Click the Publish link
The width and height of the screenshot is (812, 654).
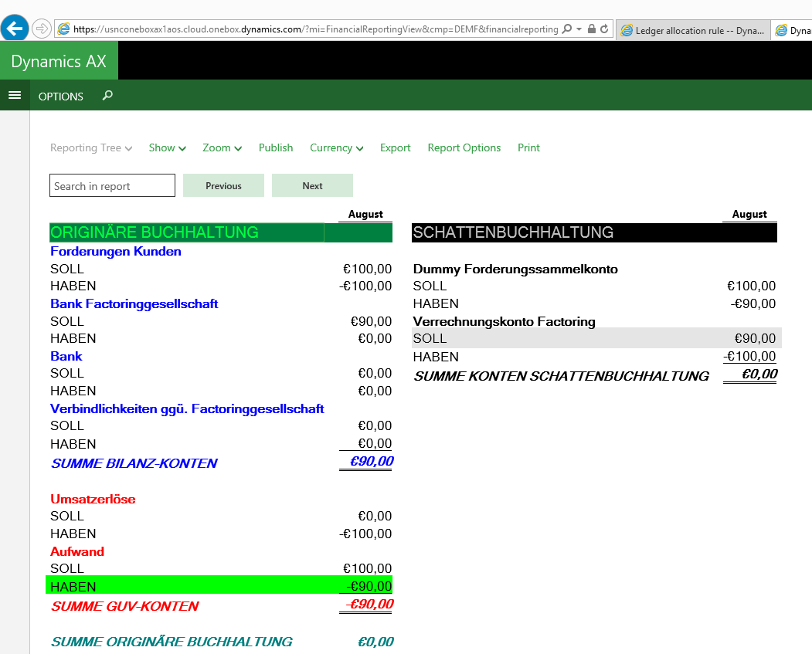click(x=276, y=147)
